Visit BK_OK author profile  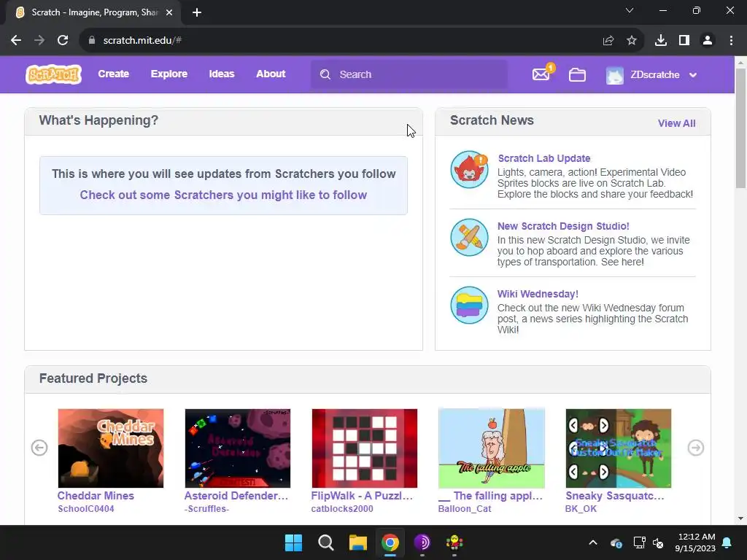[x=581, y=508]
